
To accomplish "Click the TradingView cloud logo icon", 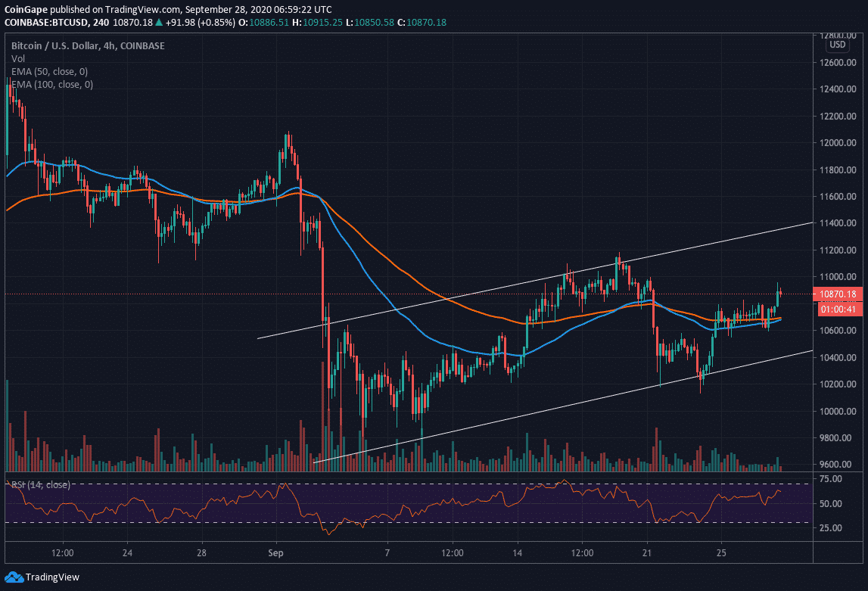I will 14,577.
